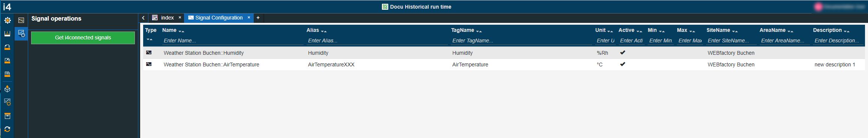Viewport: 868px width, 138px height.
Task: Sort by Name column arrows
Action: (x=181, y=31)
